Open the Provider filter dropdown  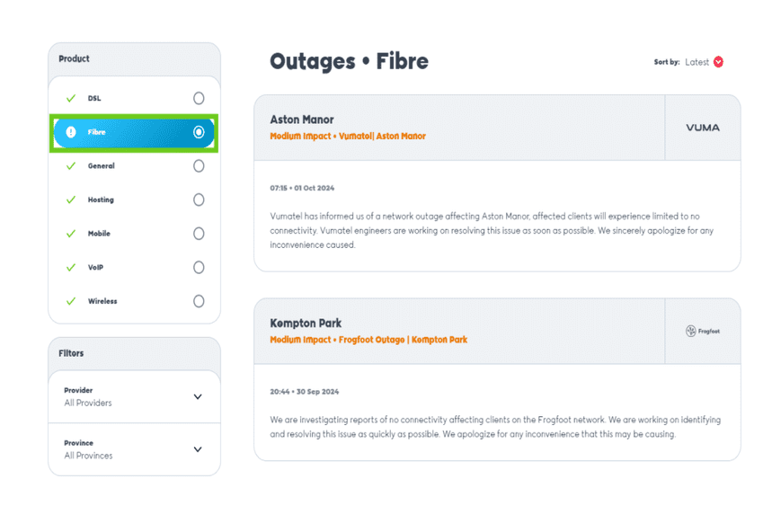[197, 396]
